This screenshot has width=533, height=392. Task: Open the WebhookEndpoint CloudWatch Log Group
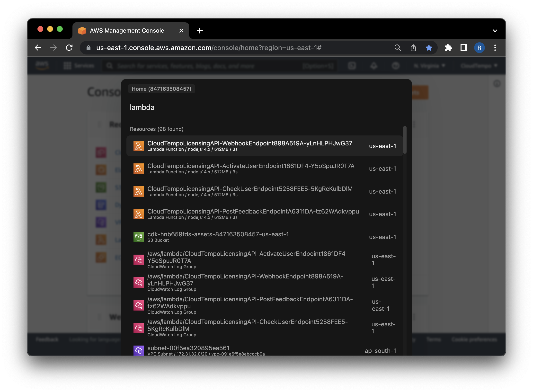click(x=265, y=282)
